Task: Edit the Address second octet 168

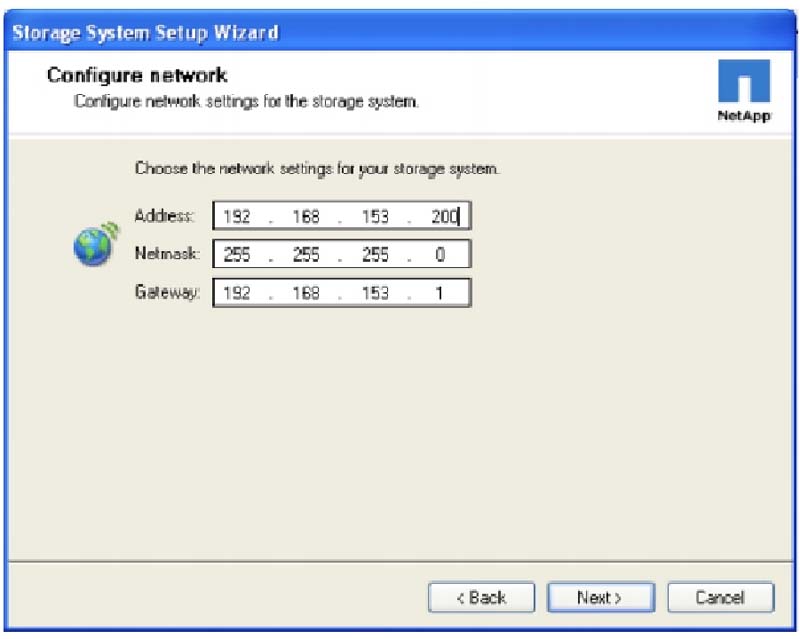Action: tap(306, 217)
